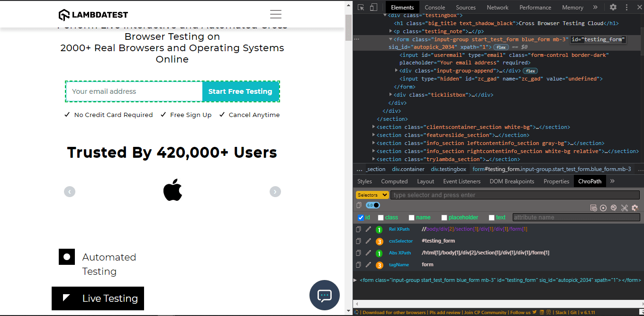Image resolution: width=644 pixels, height=316 pixels.
Task: Check the placeholder checkbox in ChroPath
Action: (x=444, y=217)
